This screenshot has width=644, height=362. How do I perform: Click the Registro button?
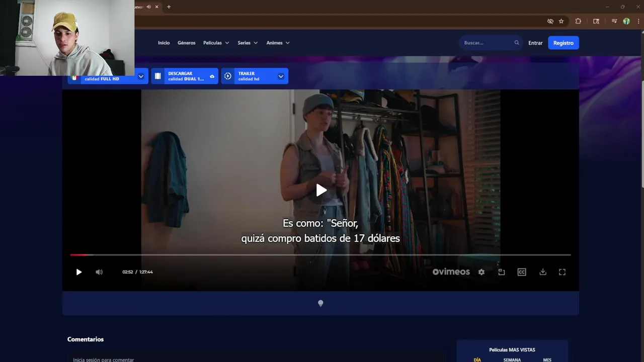click(563, 43)
